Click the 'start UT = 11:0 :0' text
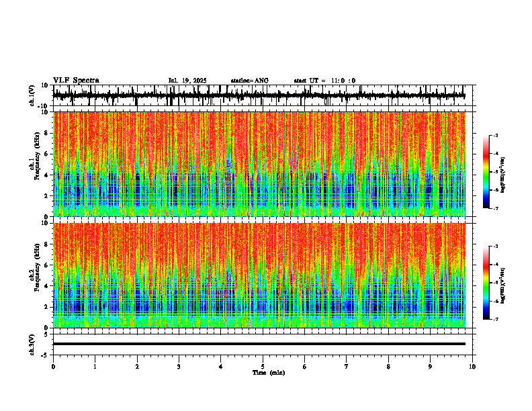Screen dimensions: 532x411 [x=324, y=81]
